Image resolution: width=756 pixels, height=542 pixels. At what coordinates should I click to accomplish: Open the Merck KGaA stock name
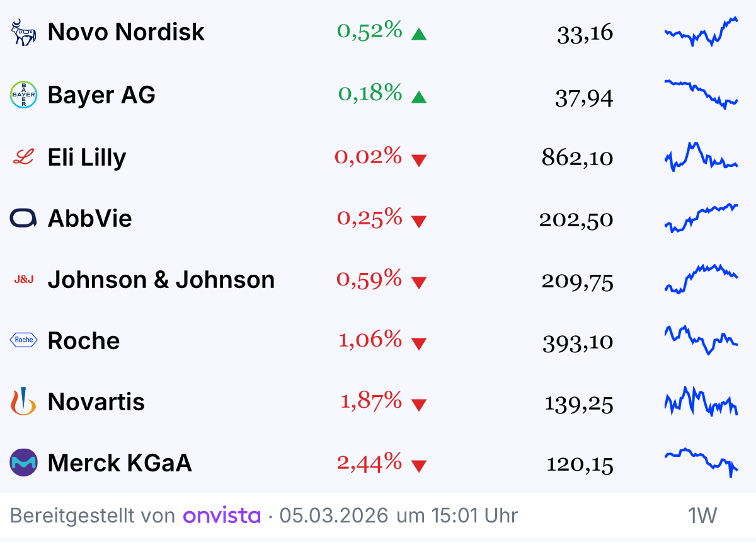click(120, 463)
